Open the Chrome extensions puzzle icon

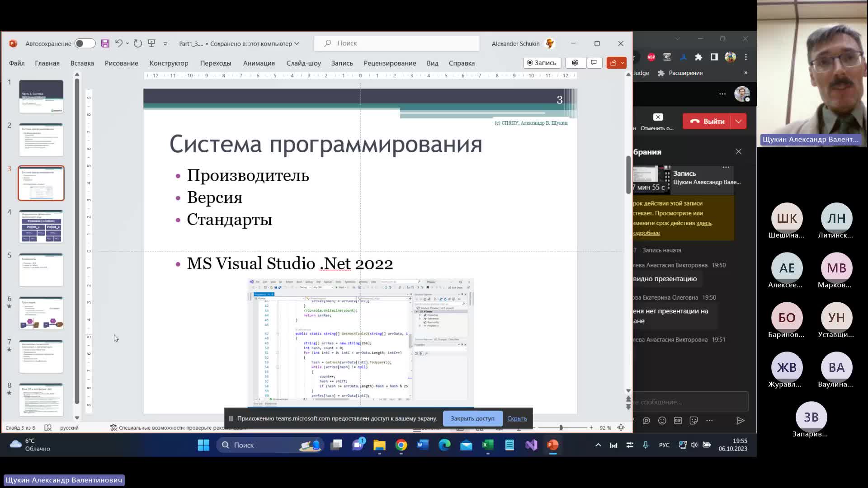pyautogui.click(x=698, y=57)
